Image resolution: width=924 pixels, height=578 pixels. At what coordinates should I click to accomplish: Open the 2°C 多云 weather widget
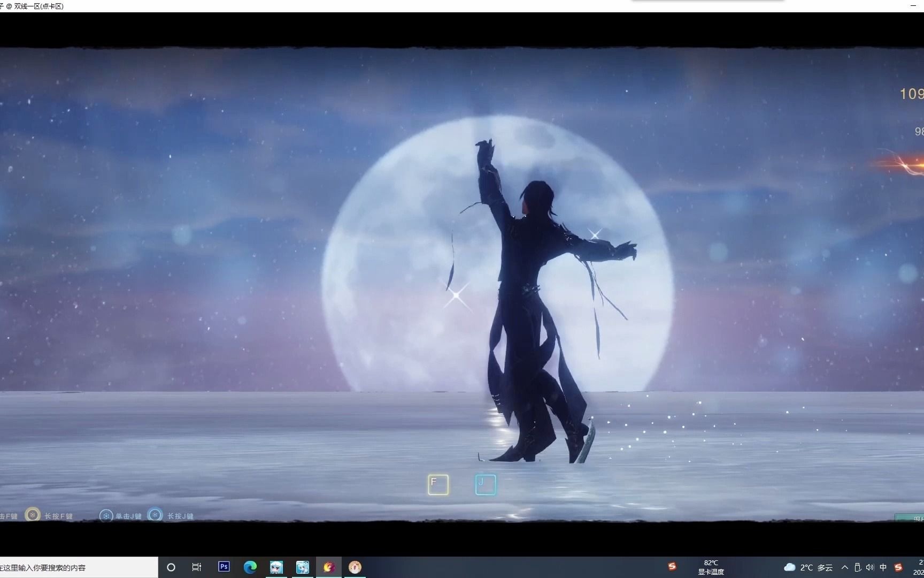point(808,567)
